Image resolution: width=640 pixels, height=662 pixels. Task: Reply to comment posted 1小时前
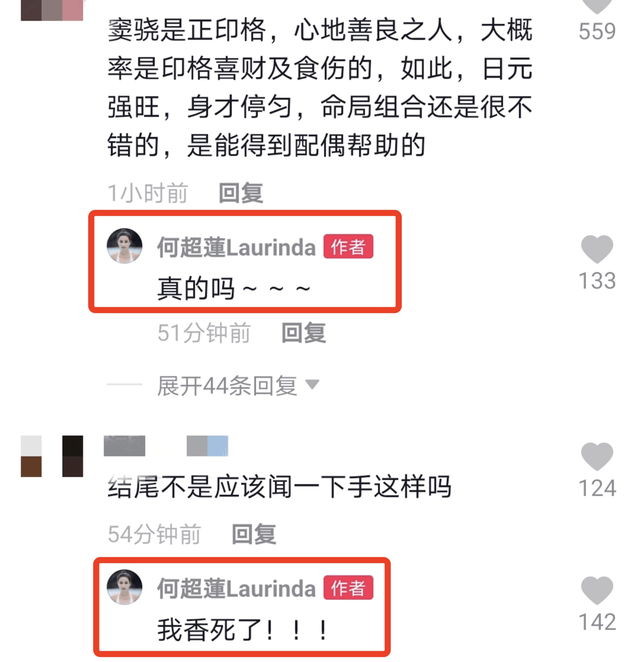tap(241, 193)
